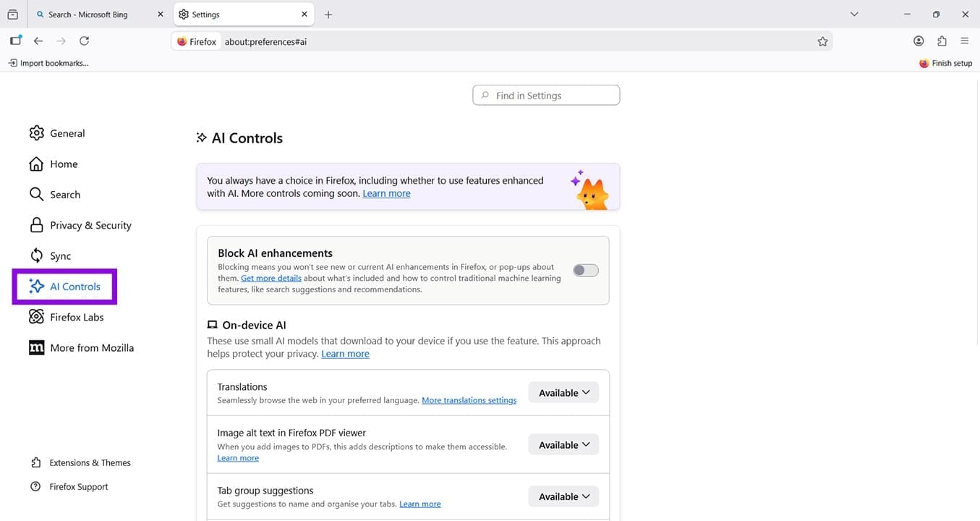The image size is (980, 521).
Task: Click the Get more details link
Action: (x=271, y=278)
